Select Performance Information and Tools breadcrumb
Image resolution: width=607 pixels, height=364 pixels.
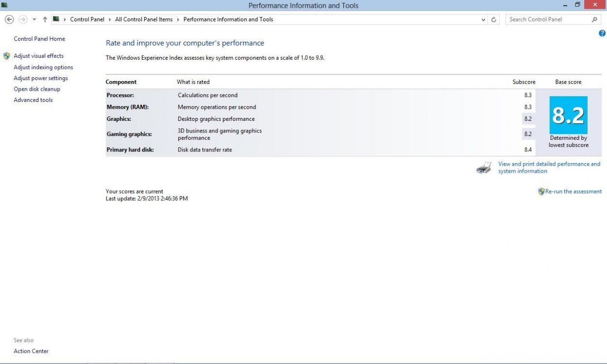click(228, 19)
